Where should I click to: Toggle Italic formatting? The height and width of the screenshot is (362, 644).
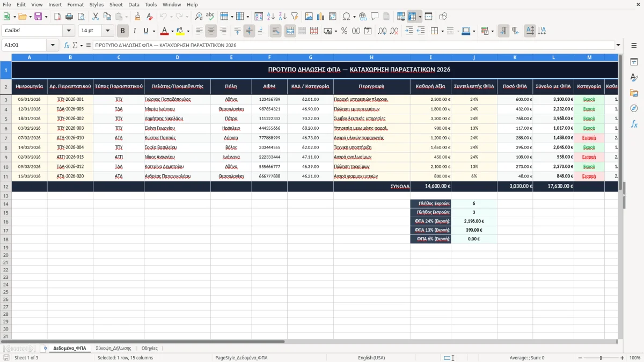click(135, 31)
